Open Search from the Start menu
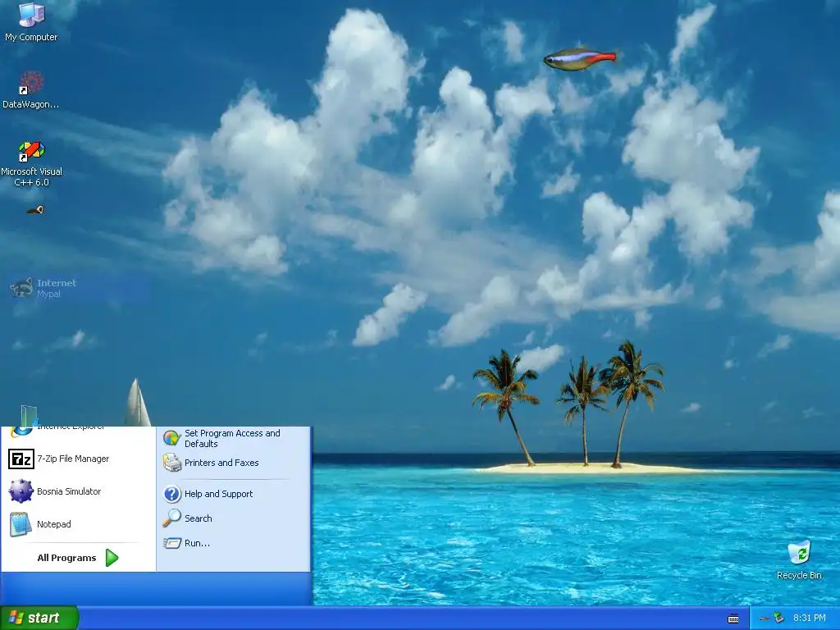The image size is (840, 630). (x=234, y=518)
